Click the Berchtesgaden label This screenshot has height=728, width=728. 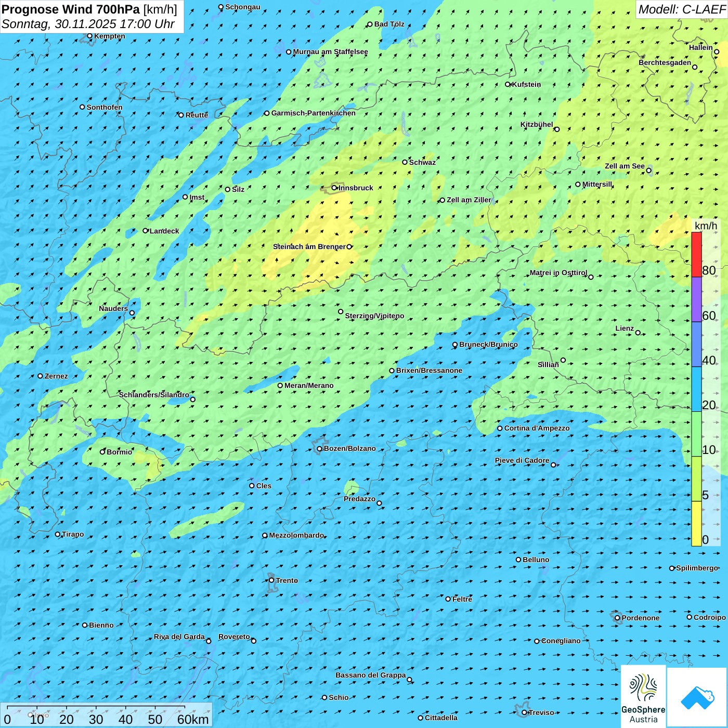click(x=665, y=62)
